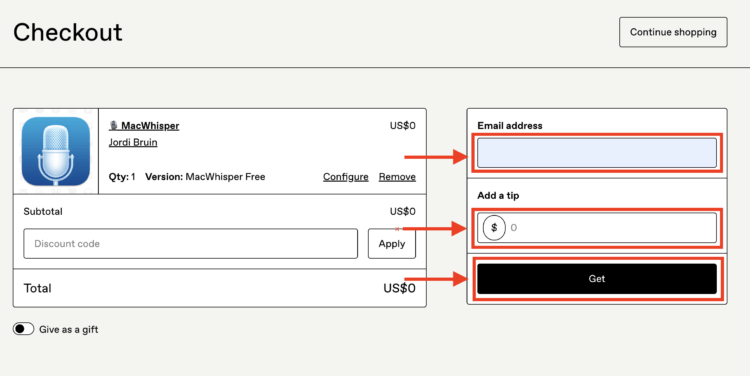Focus the Email address field
The height and width of the screenshot is (376, 750).
597,153
